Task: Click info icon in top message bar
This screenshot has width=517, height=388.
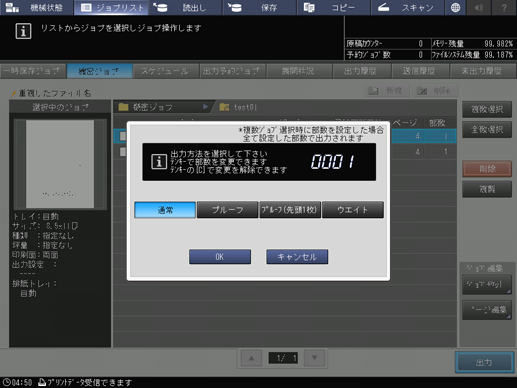Action: point(23,31)
